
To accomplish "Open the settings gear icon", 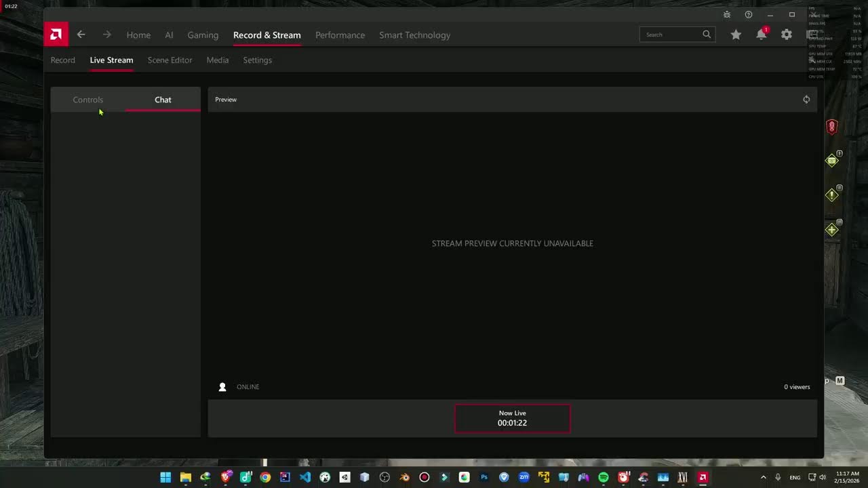I will click(787, 35).
